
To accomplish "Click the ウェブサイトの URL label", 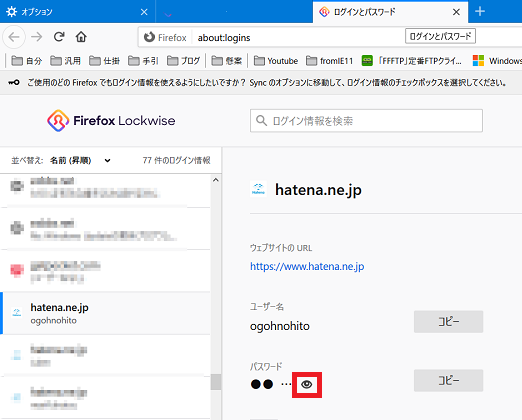I will (281, 248).
